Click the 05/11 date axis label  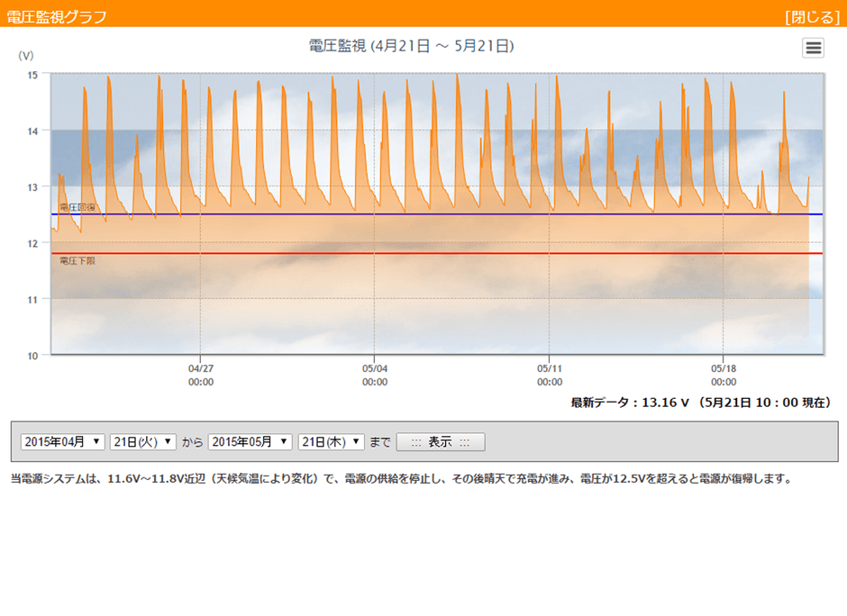(x=549, y=367)
